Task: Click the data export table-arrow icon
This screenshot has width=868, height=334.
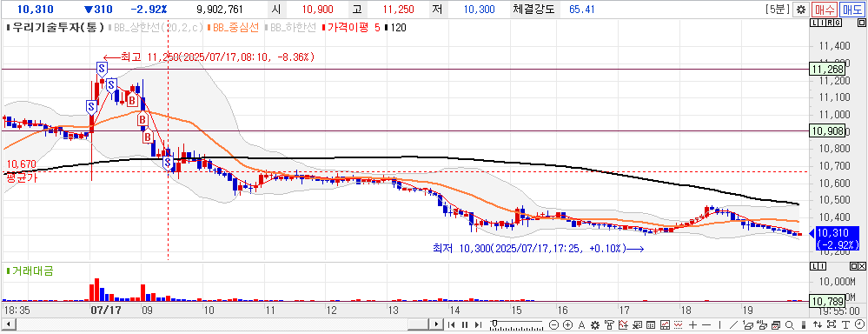Action: [x=637, y=324]
